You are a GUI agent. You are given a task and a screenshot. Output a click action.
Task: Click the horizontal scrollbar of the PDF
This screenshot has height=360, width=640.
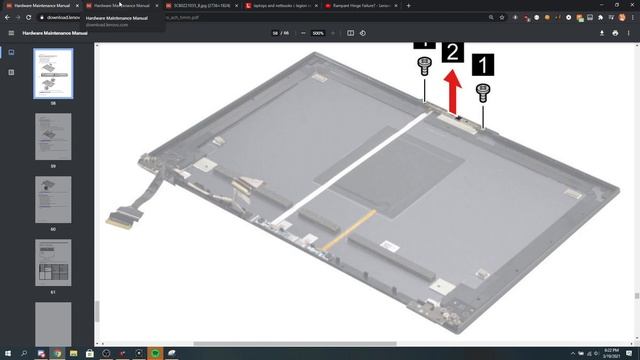(x=295, y=344)
